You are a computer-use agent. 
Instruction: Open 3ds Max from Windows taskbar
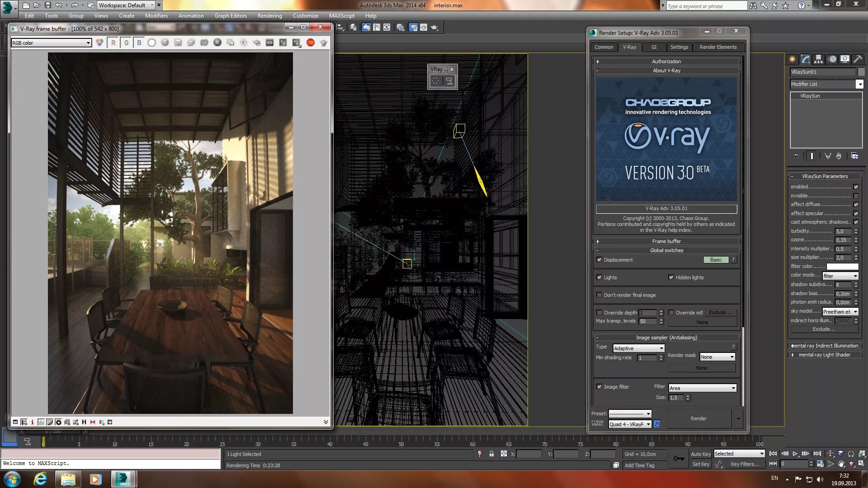point(123,479)
